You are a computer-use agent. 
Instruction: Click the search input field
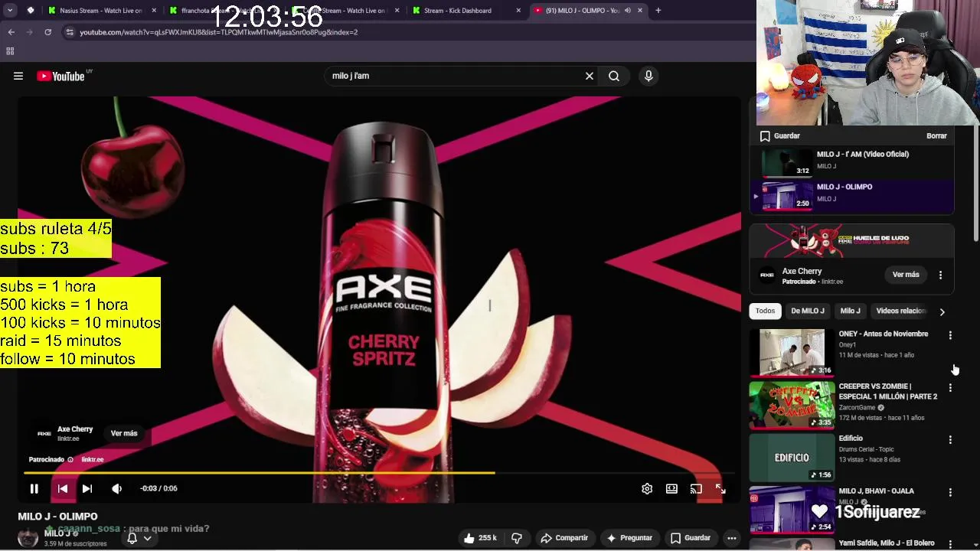coord(455,76)
